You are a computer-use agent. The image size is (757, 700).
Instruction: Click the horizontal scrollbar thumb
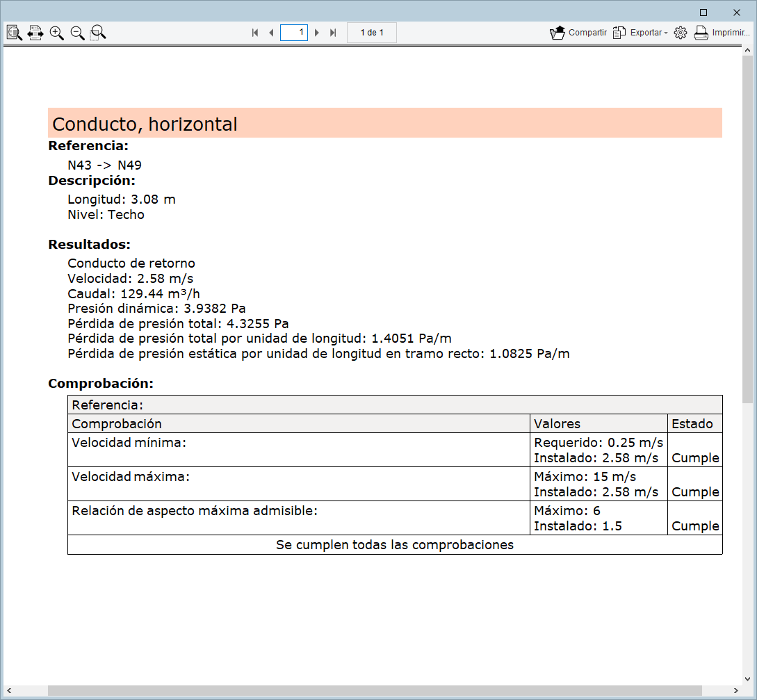click(375, 690)
